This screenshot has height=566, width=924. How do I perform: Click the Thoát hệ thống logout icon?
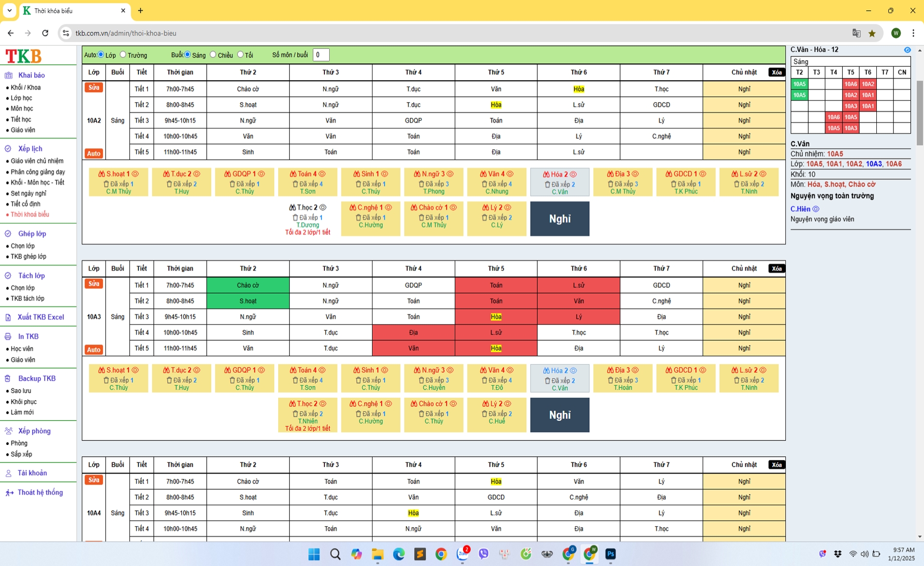coord(9,493)
